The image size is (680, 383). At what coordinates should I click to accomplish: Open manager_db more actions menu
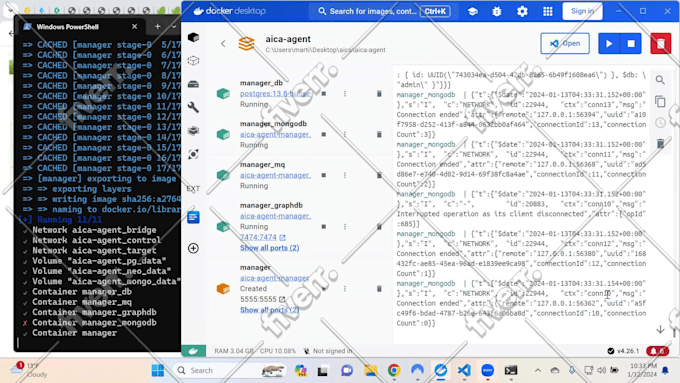click(345, 93)
